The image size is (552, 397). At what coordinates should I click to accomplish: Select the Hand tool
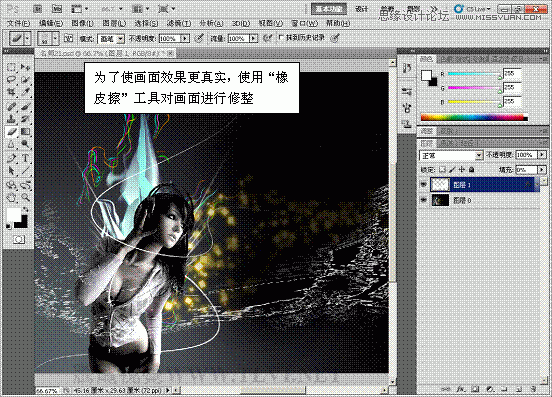(12, 197)
